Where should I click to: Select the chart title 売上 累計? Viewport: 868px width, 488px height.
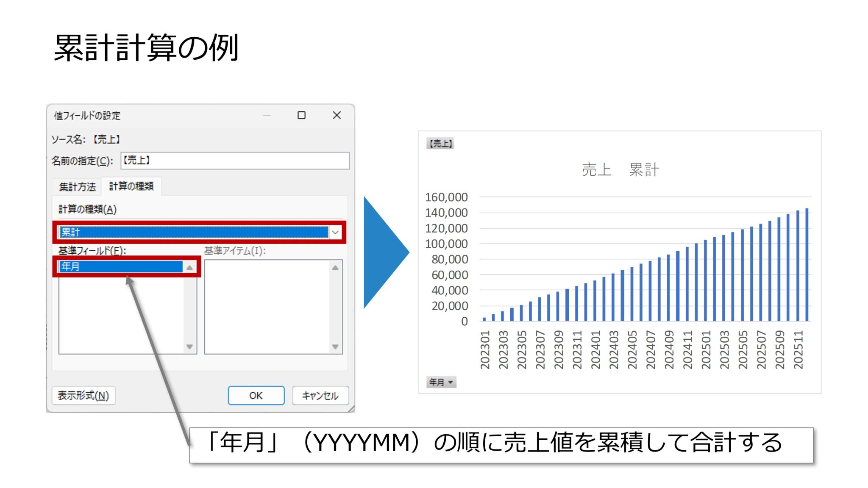(x=622, y=170)
